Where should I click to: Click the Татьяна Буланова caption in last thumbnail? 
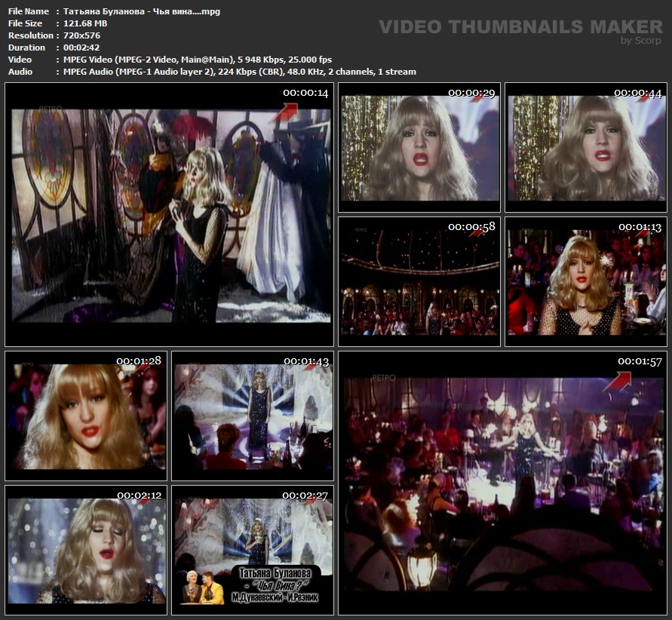275,573
